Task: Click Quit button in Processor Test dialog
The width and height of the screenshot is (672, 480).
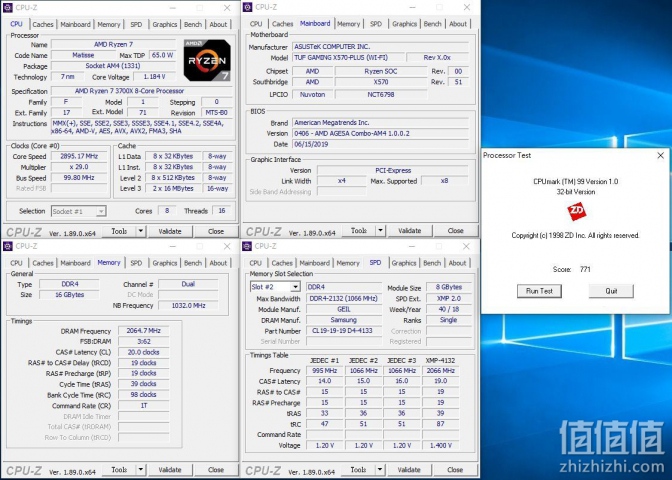Action: pos(611,291)
